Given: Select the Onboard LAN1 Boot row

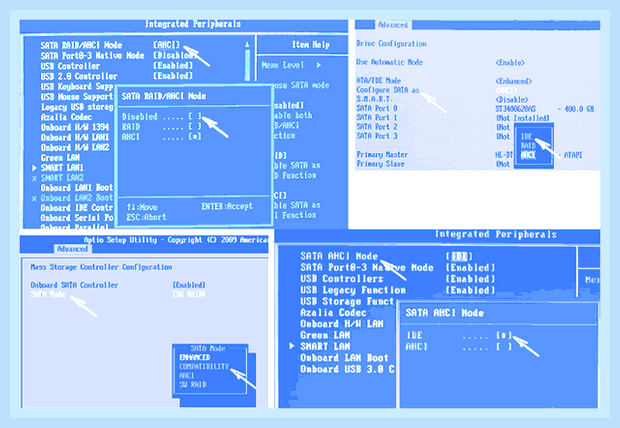Looking at the screenshot, I should click(77, 187).
